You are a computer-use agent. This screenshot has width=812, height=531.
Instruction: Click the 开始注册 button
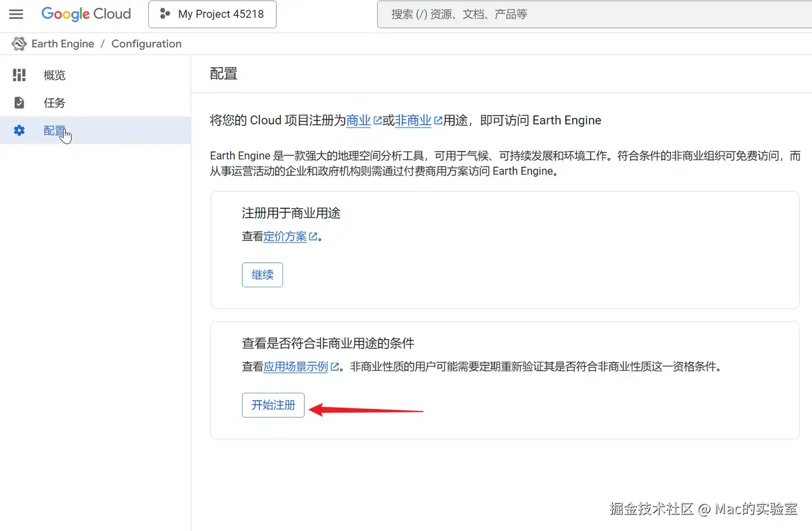[273, 405]
